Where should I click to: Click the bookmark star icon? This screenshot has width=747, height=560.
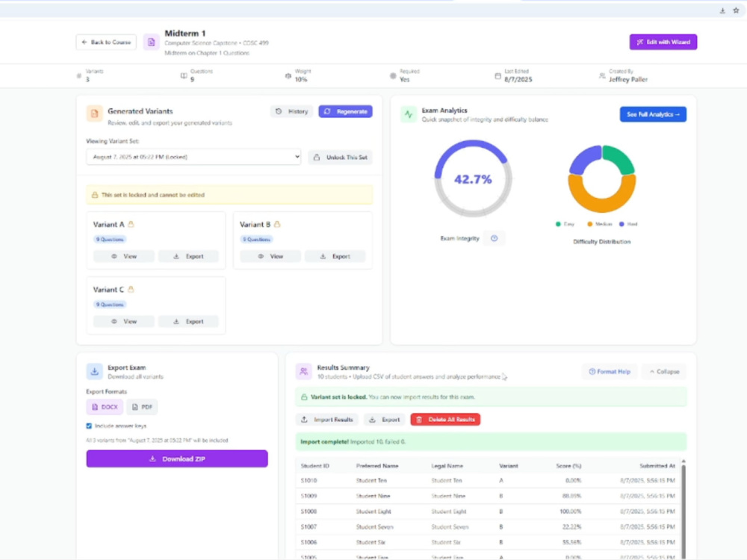point(736,10)
